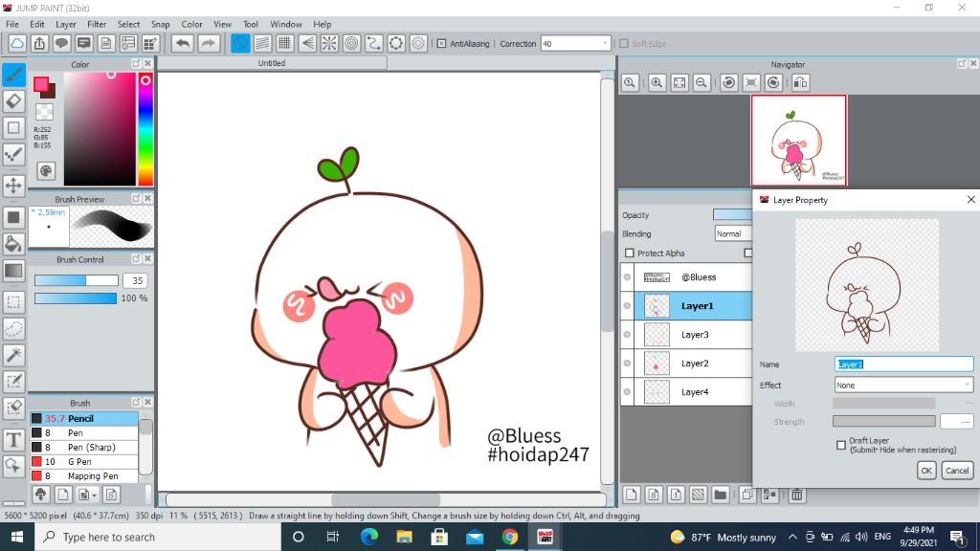Viewport: 980px width, 551px height.
Task: Toggle visibility of Layer1
Action: point(627,305)
